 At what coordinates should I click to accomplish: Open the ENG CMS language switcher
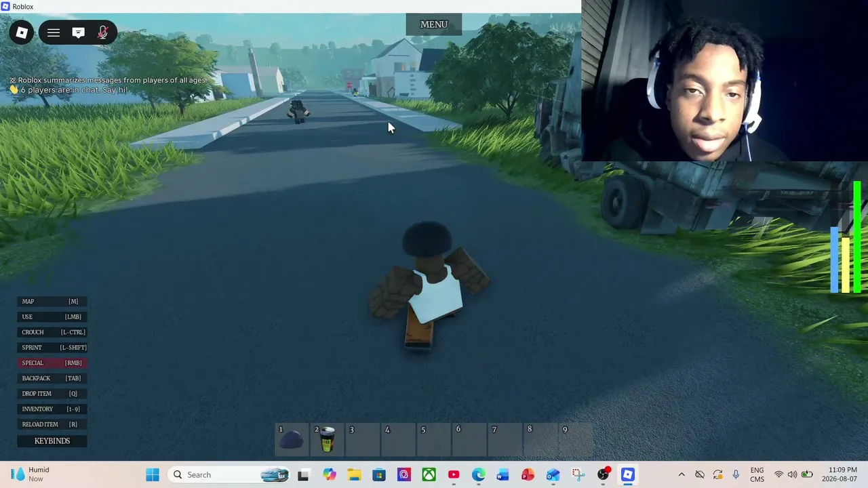tap(757, 474)
